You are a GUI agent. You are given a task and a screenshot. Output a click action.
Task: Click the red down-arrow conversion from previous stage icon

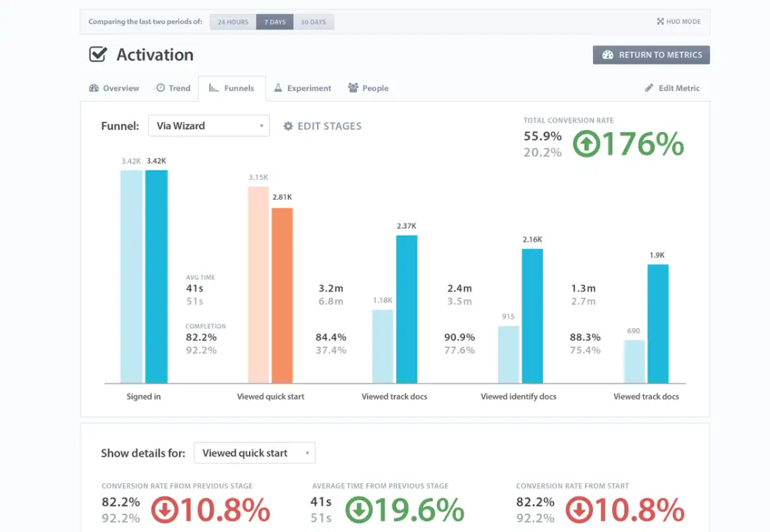tap(164, 510)
